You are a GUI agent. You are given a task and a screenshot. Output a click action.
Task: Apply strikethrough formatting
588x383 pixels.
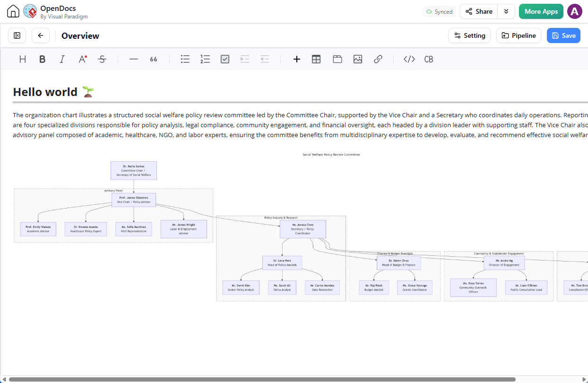point(102,59)
